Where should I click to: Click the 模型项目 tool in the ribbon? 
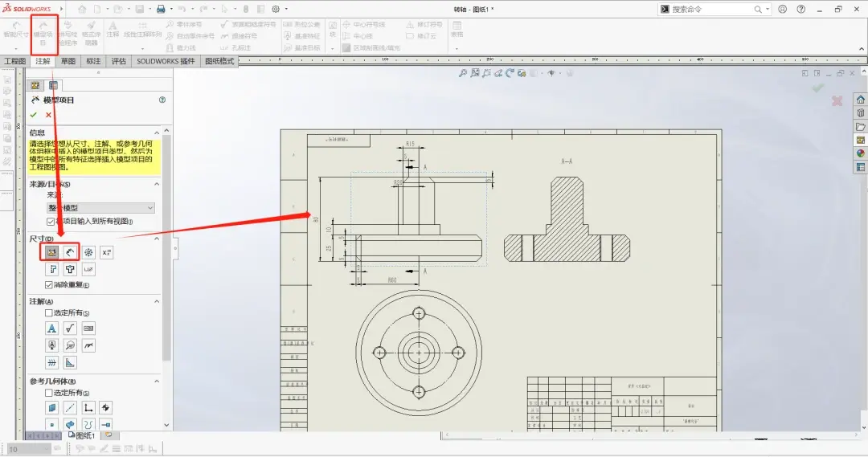(43, 35)
